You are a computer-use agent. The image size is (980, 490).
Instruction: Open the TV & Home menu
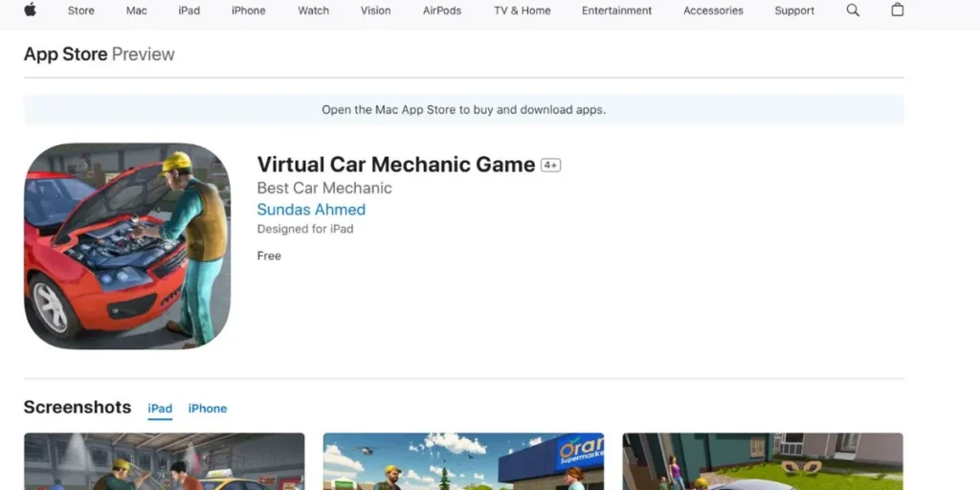point(522,11)
